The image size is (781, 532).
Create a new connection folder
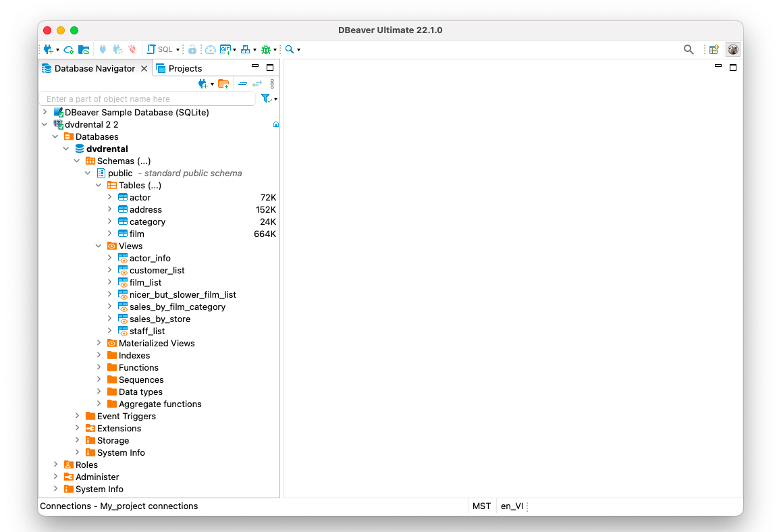(x=223, y=84)
